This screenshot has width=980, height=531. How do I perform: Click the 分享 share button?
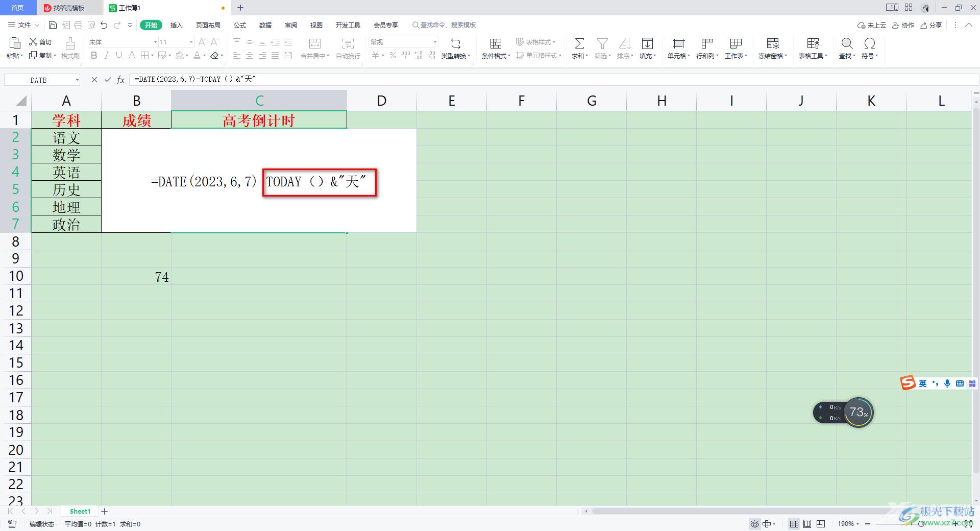pos(930,25)
